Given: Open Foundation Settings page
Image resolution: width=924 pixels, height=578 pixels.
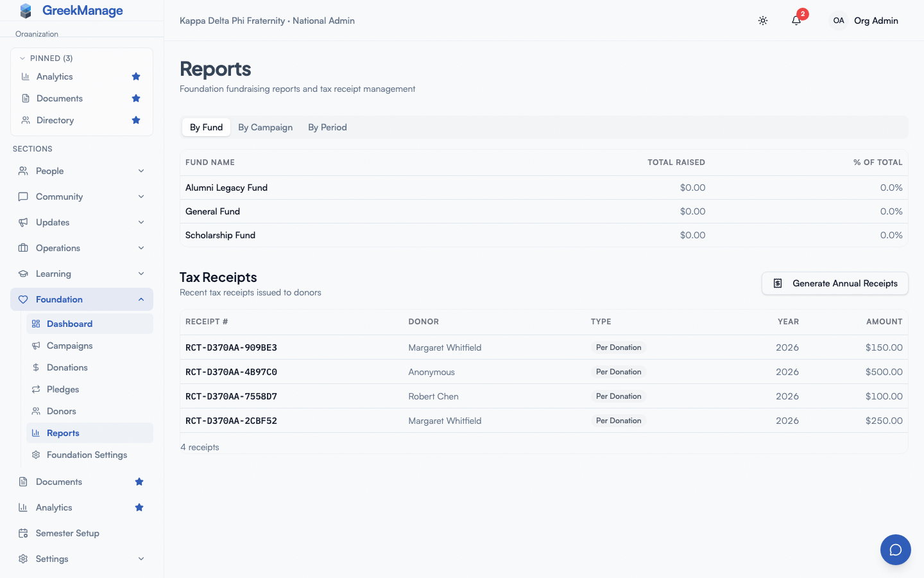Looking at the screenshot, I should 90,455.
